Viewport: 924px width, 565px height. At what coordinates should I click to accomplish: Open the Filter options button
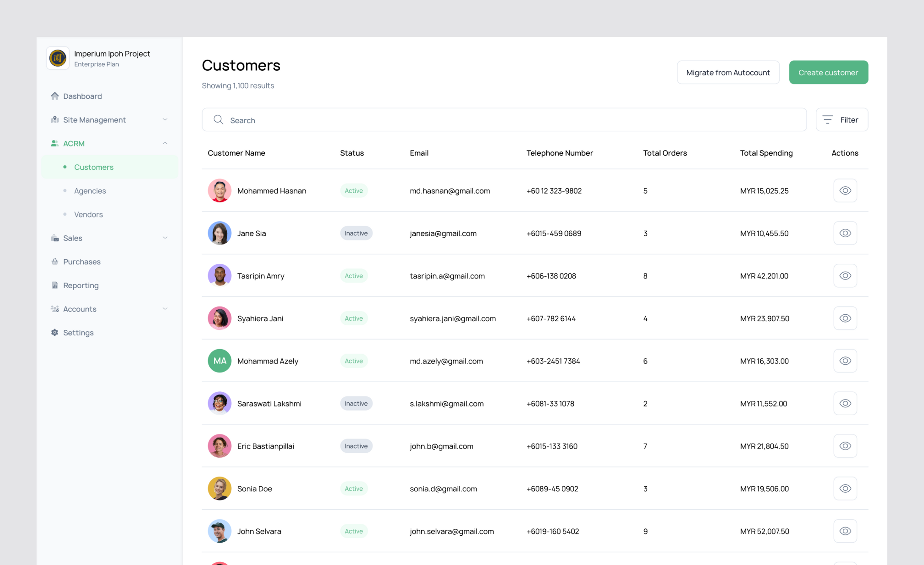842,120
